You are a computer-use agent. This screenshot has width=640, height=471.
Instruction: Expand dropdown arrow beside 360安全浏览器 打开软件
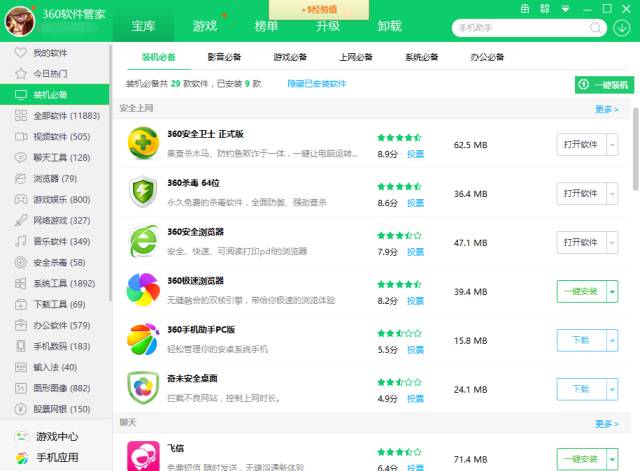pos(612,242)
